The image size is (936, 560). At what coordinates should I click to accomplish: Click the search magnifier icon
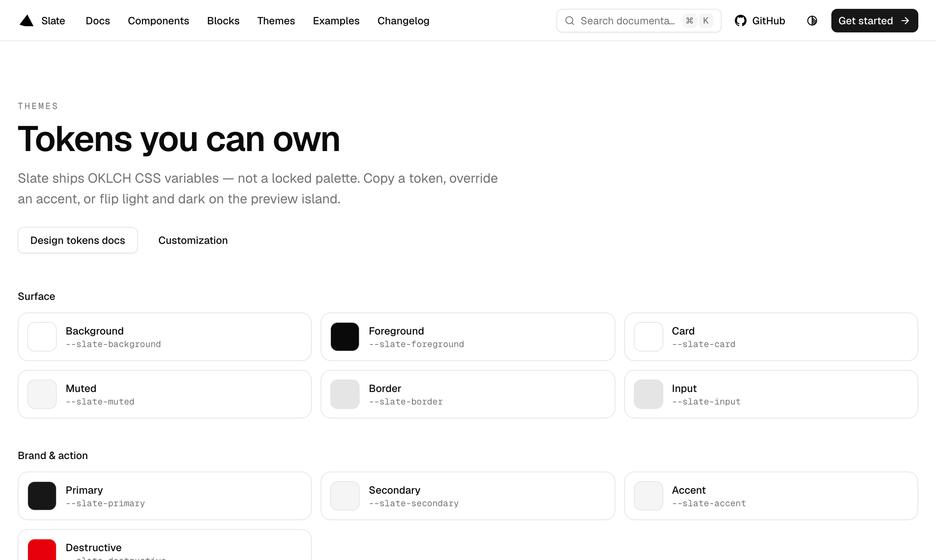(570, 21)
